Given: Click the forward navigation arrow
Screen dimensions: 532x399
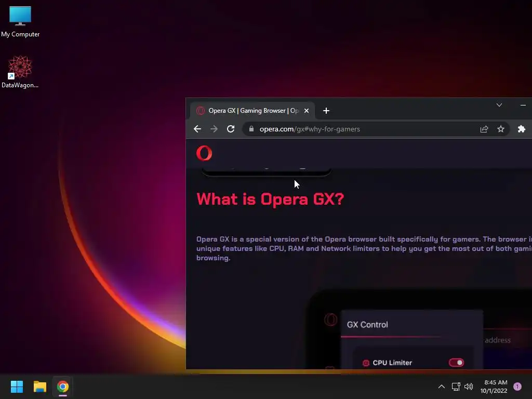Looking at the screenshot, I should point(214,129).
